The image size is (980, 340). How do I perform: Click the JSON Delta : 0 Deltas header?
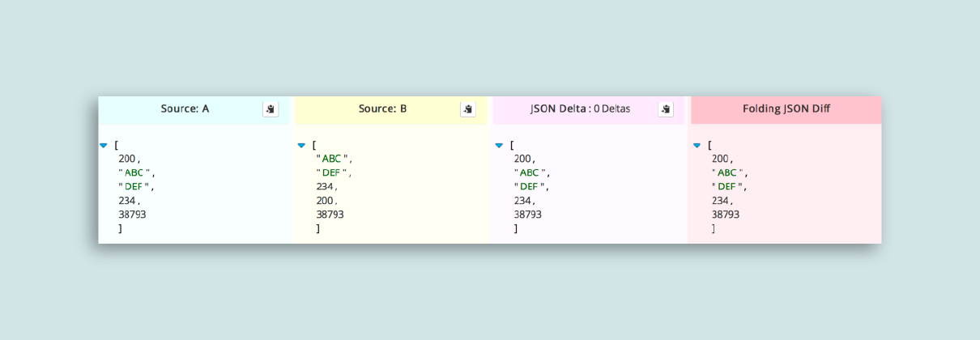[x=580, y=108]
